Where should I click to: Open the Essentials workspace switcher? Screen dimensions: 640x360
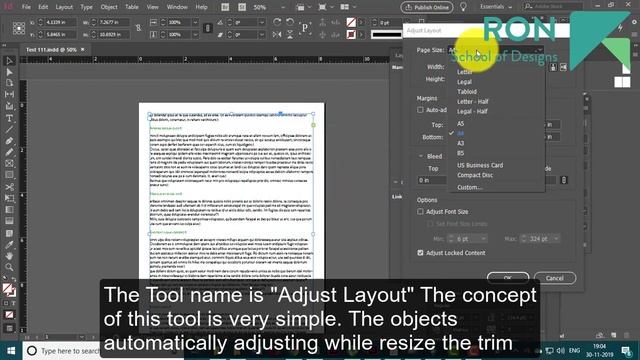pyautogui.click(x=496, y=7)
